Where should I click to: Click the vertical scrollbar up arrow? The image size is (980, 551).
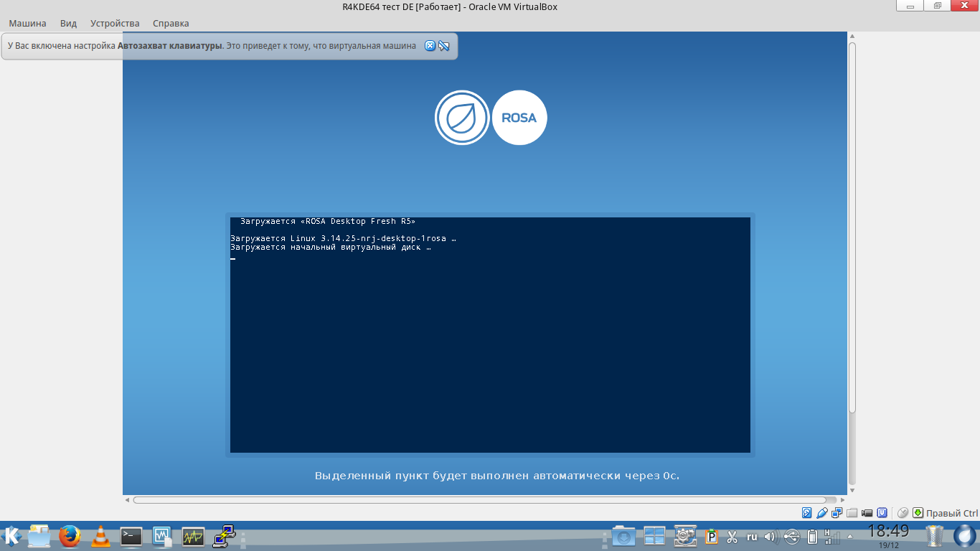852,37
